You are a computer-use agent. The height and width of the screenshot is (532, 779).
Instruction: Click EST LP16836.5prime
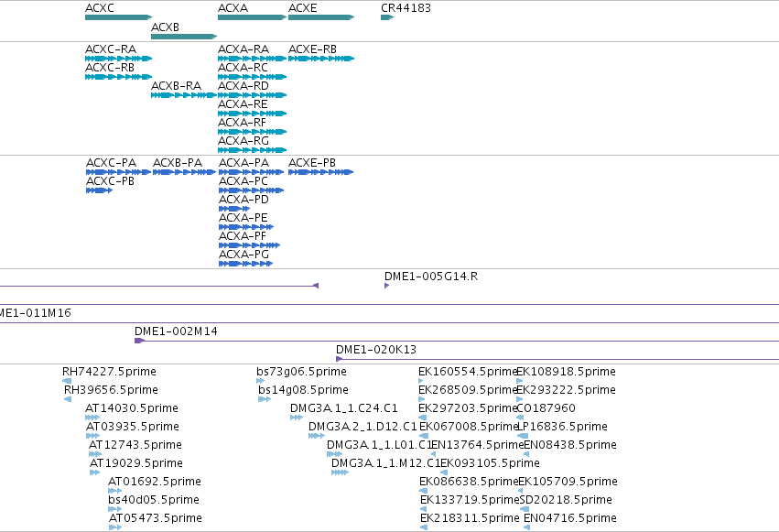[523, 436]
